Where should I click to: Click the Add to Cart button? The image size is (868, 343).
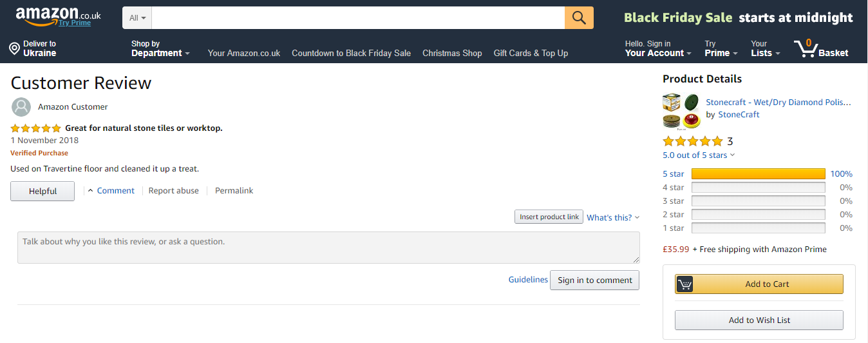click(x=759, y=284)
